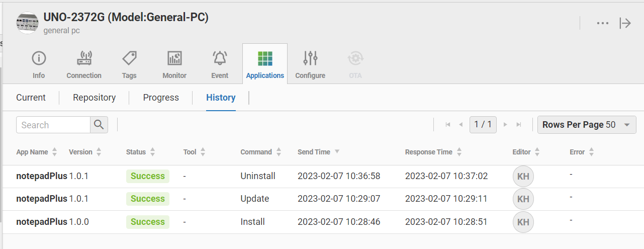Open the Connection router icon
Viewport: 644px width, 249px height.
point(84,59)
